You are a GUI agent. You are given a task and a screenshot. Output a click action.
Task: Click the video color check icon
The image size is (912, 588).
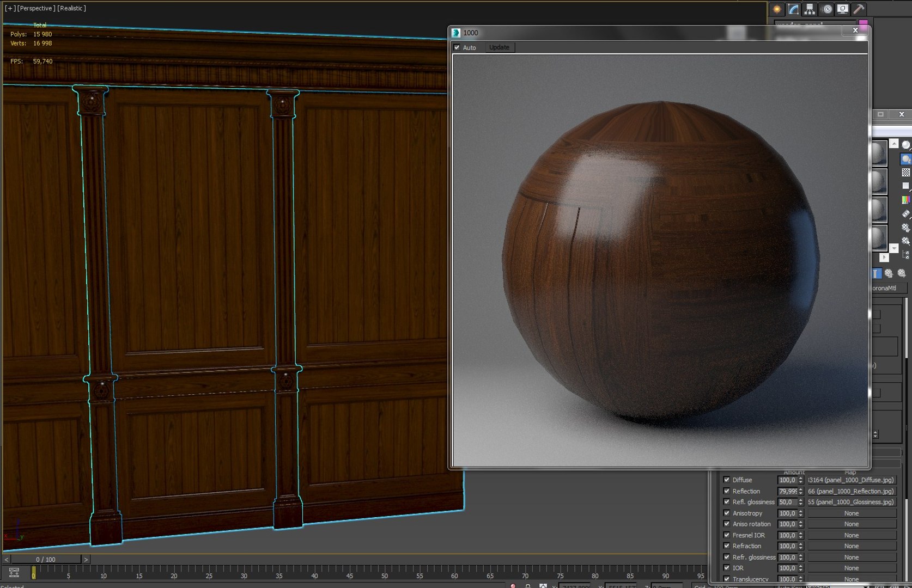coord(906,200)
